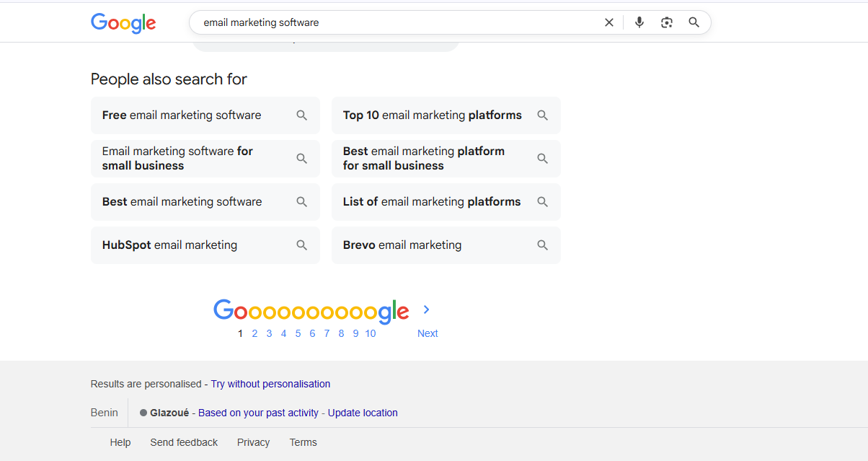Click the magnifier beside Brevo email marketing

tap(543, 245)
